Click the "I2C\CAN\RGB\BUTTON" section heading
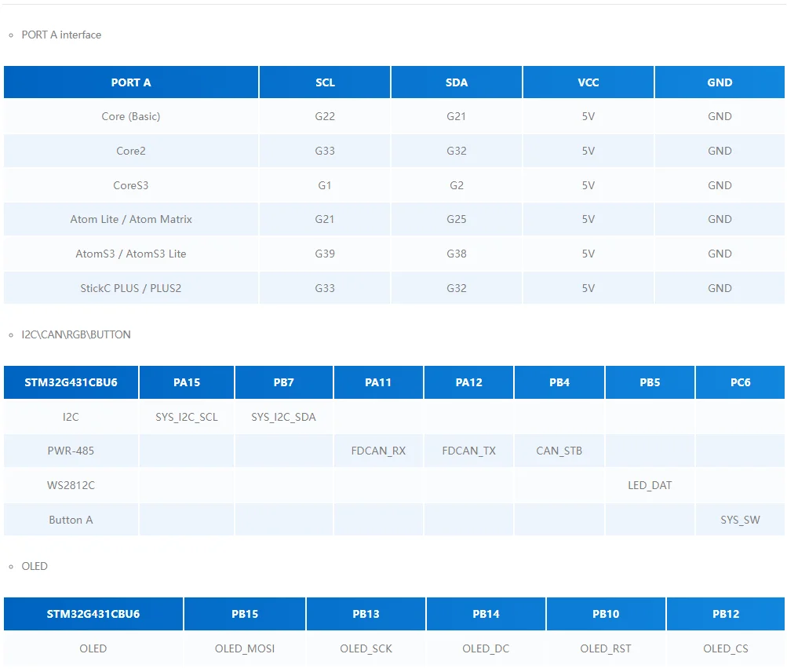This screenshot has height=672, width=787. [x=76, y=334]
